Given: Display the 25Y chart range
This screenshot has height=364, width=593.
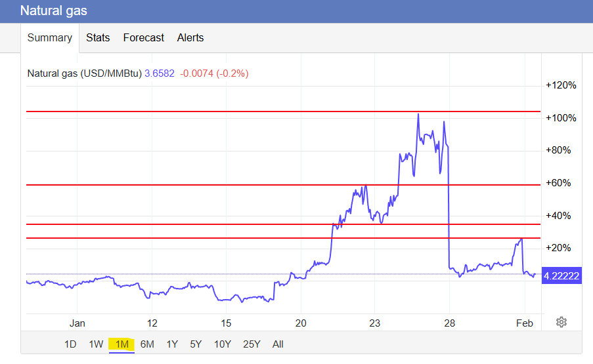Looking at the screenshot, I should [x=252, y=344].
